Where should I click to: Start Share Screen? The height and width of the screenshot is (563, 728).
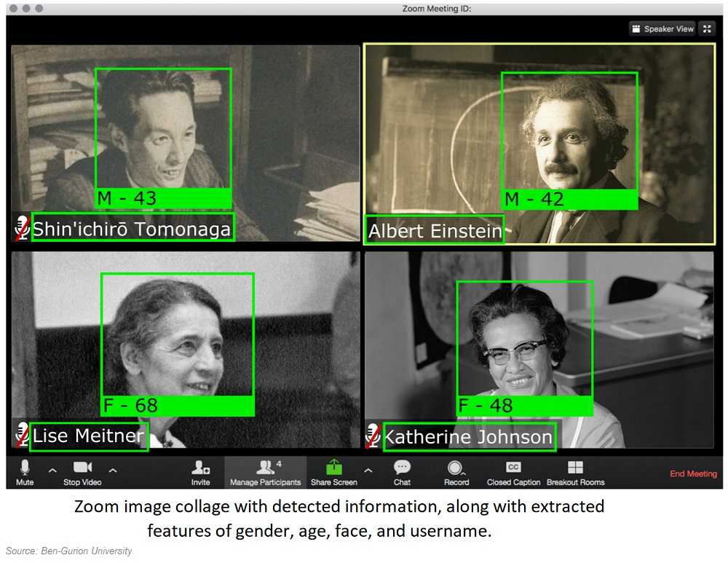click(334, 473)
